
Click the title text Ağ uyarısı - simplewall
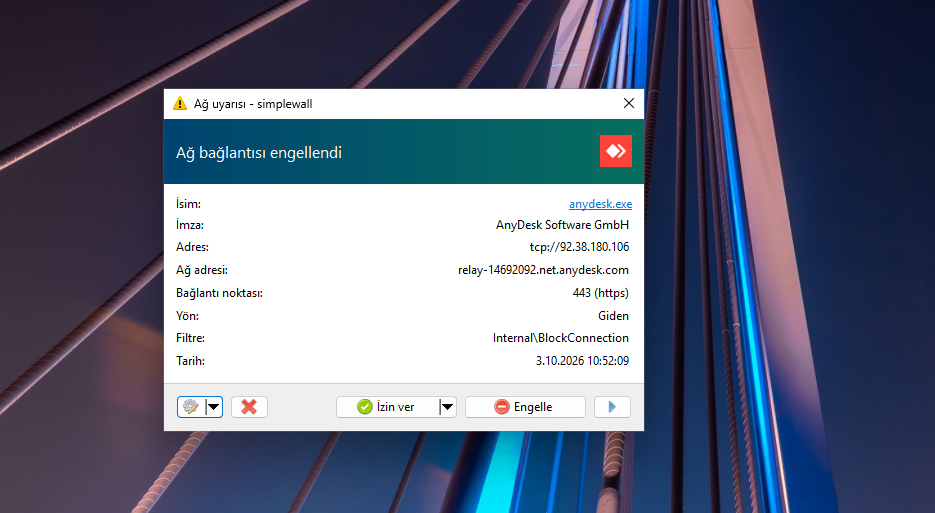pyautogui.click(x=253, y=104)
